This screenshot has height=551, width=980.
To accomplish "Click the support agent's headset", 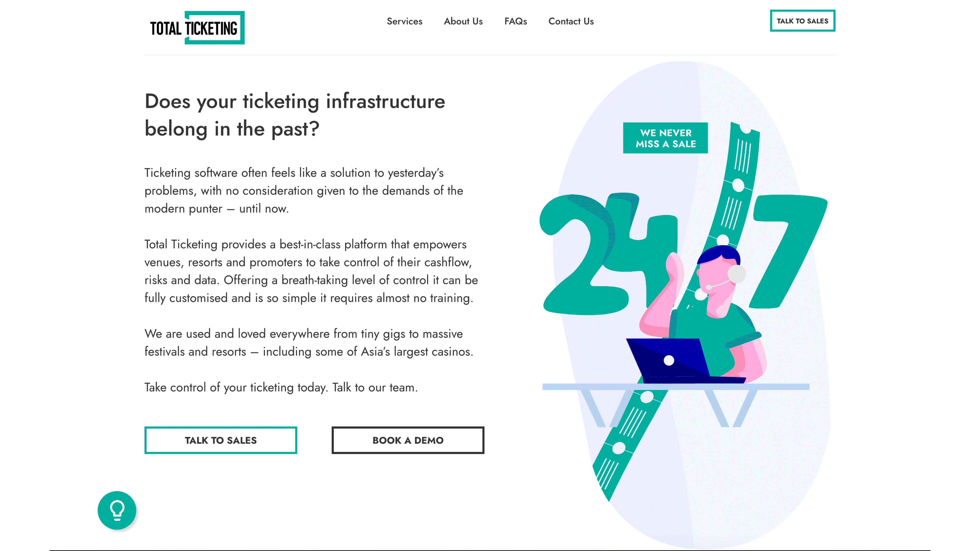I will coord(736,274).
